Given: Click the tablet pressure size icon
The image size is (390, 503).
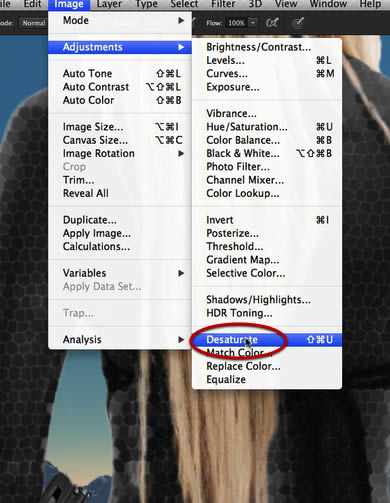Looking at the screenshot, I should tap(297, 23).
